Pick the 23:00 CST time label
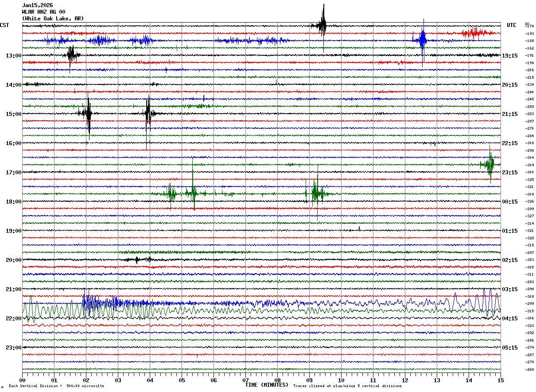Image resolution: width=536 pixels, height=392 pixels. [x=13, y=348]
